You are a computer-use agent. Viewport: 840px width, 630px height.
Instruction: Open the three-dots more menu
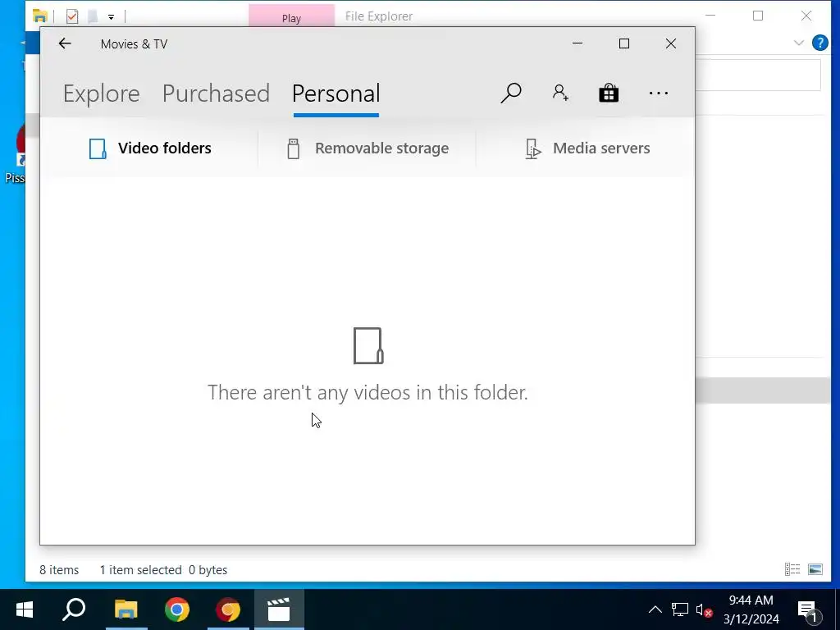pyautogui.click(x=659, y=94)
